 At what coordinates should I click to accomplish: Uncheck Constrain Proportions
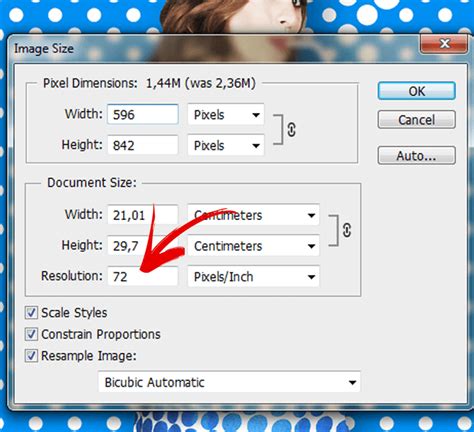[x=31, y=334]
